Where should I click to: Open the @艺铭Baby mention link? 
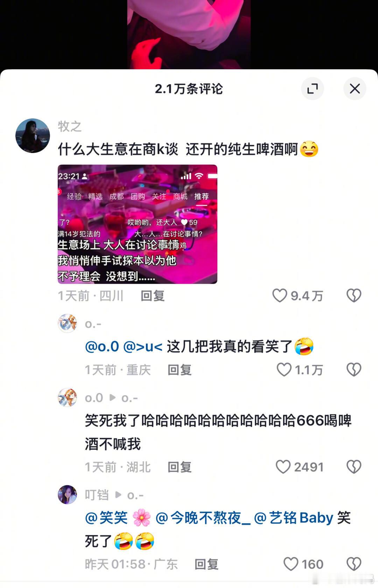pyautogui.click(x=294, y=518)
